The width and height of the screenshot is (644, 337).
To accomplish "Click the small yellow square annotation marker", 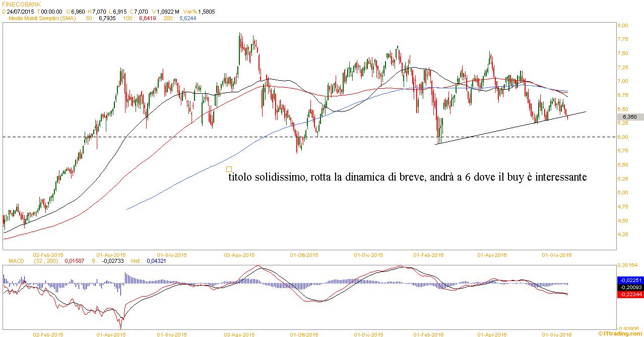I will (x=229, y=170).
